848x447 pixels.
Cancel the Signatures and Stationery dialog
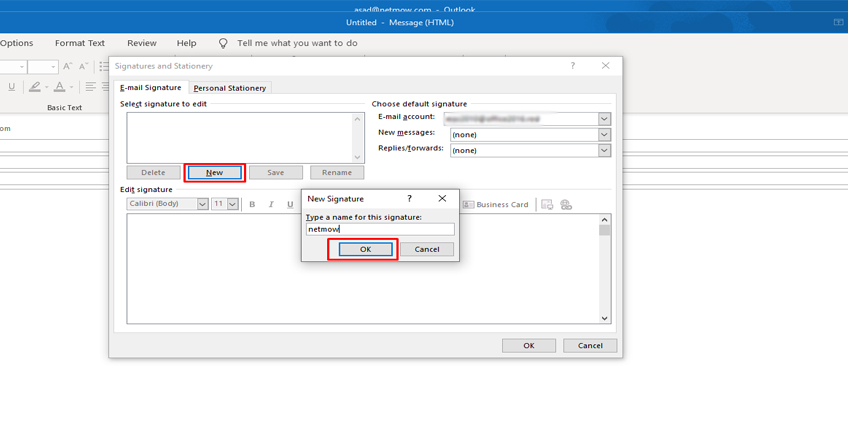pyautogui.click(x=590, y=345)
